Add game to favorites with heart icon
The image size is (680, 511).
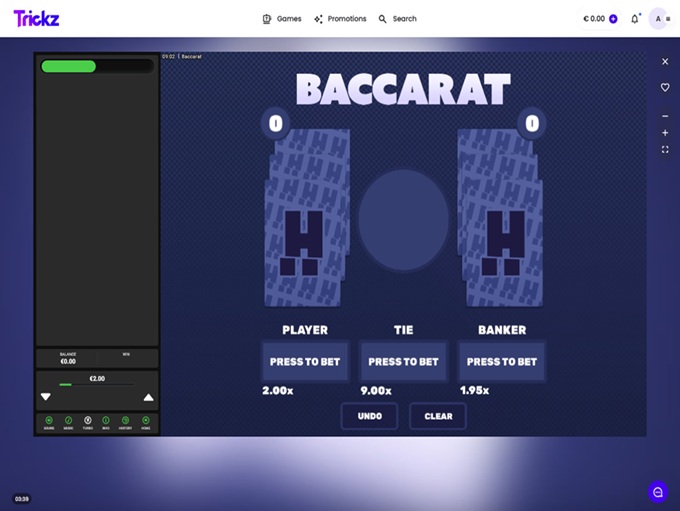tap(665, 88)
